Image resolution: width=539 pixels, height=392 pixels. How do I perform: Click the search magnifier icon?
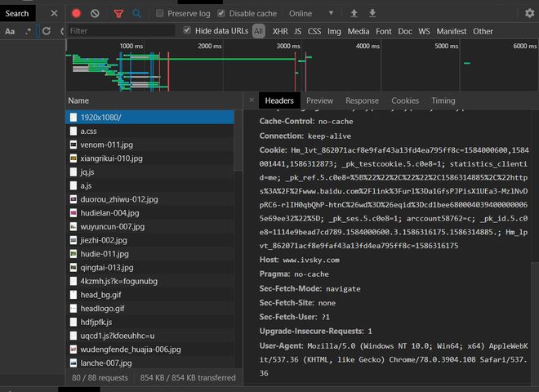pyautogui.click(x=136, y=13)
